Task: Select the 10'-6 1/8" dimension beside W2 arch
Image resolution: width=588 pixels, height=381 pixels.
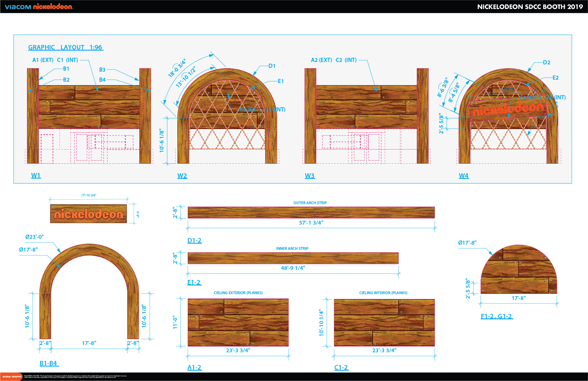Action: [x=162, y=140]
